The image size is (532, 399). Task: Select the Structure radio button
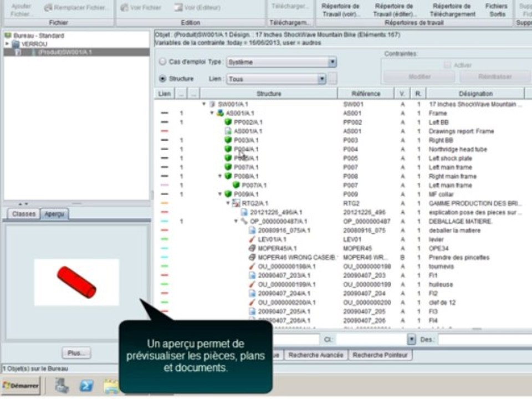[162, 78]
